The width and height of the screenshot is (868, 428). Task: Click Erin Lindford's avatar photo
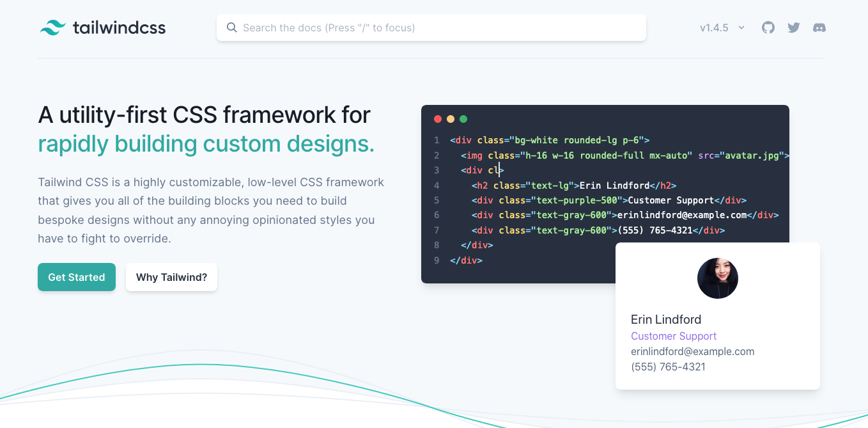point(718,278)
